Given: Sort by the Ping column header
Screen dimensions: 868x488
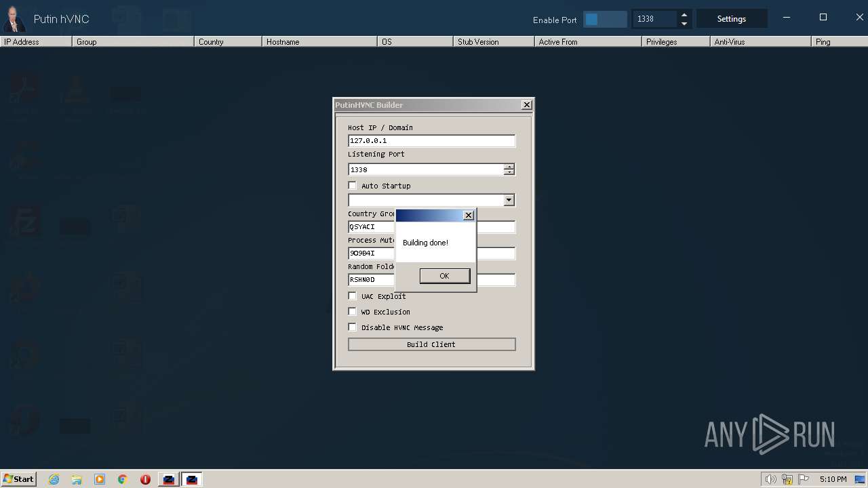Looking at the screenshot, I should pyautogui.click(x=840, y=41).
